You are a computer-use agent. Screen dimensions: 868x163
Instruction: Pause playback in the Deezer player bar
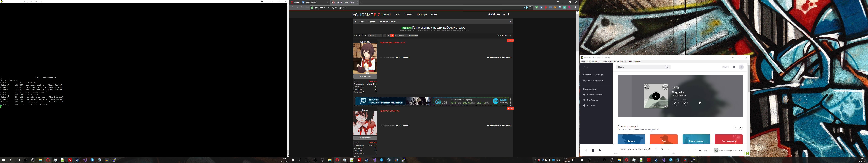pyautogui.click(x=593, y=150)
